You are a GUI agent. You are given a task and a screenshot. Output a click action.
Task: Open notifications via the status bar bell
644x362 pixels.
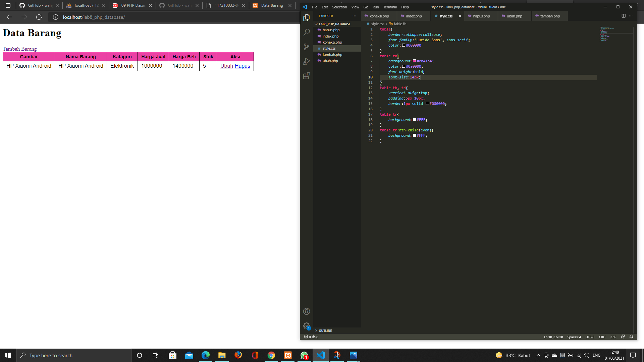click(631, 337)
